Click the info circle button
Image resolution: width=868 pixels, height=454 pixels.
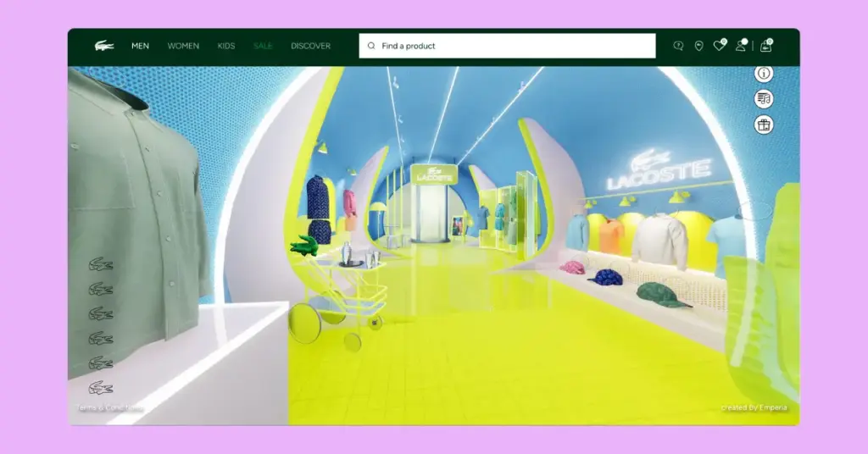764,73
